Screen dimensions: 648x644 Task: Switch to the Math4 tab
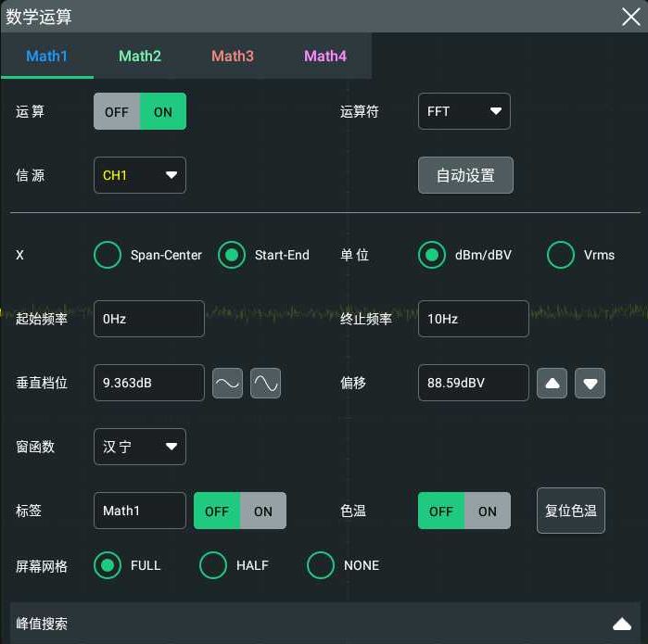coord(325,56)
